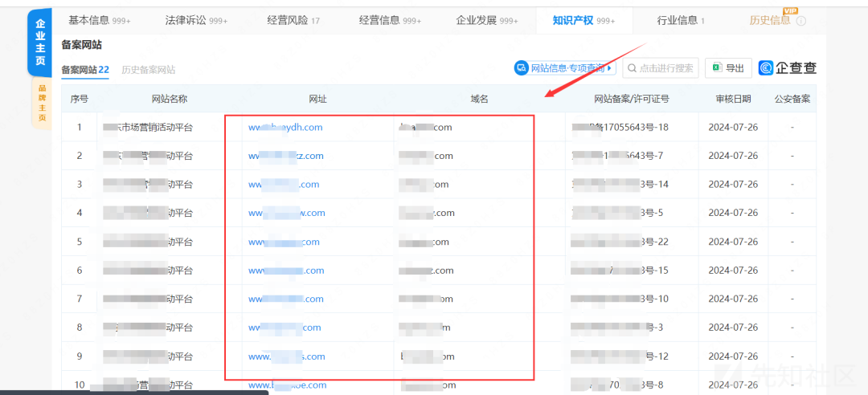
Task: Open the 历史信息 VIP tab
Action: pyautogui.click(x=770, y=20)
